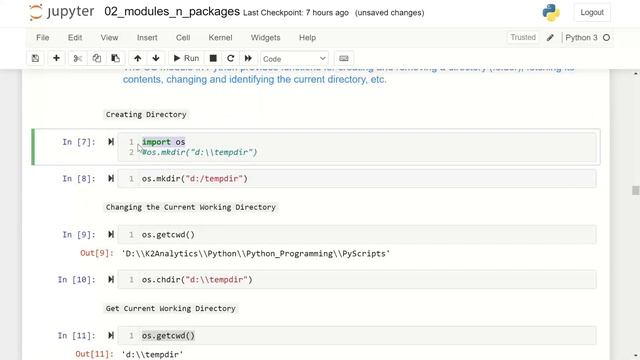
Task: Click the Jupyter logo
Action: 61,12
